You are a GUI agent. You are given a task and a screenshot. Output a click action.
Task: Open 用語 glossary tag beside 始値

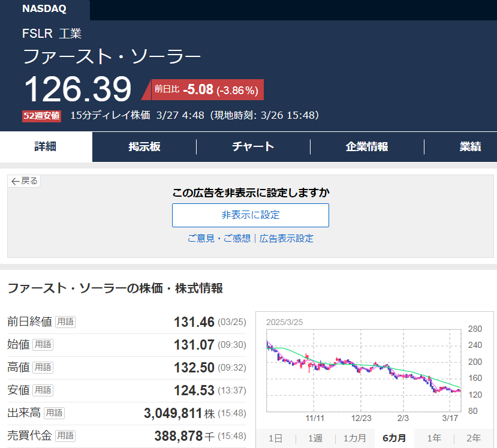point(43,345)
